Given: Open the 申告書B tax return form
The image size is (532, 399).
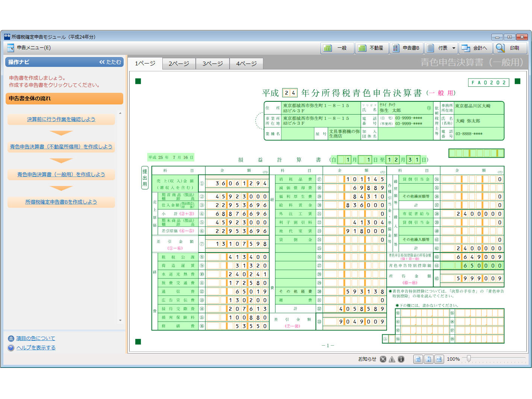Looking at the screenshot, I should point(406,48).
